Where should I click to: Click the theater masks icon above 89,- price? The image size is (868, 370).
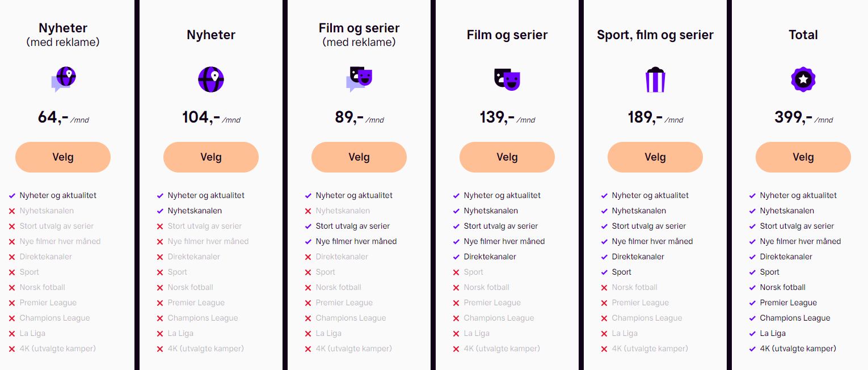tap(359, 79)
